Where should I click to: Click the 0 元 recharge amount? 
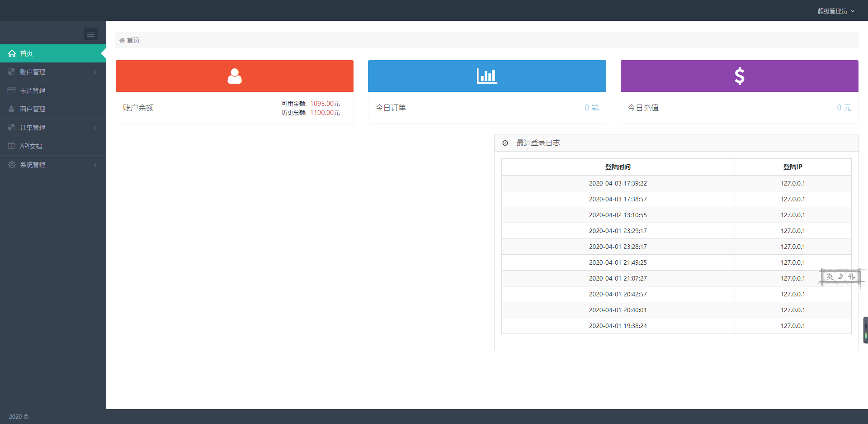(844, 108)
